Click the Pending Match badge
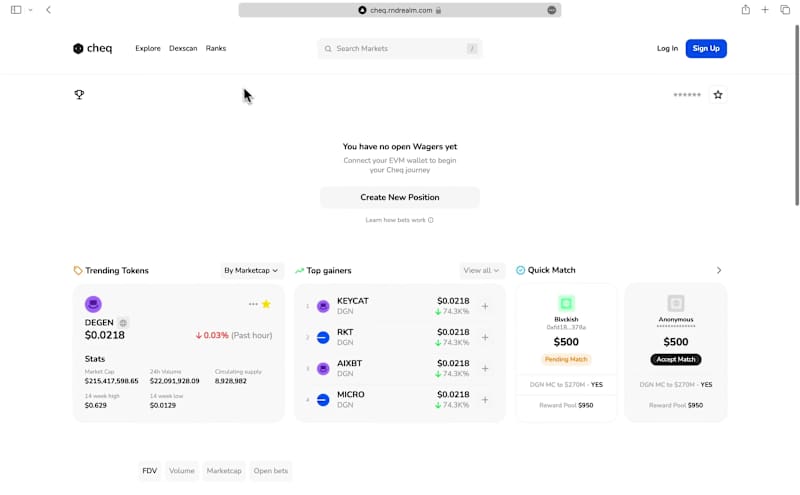 (566, 359)
